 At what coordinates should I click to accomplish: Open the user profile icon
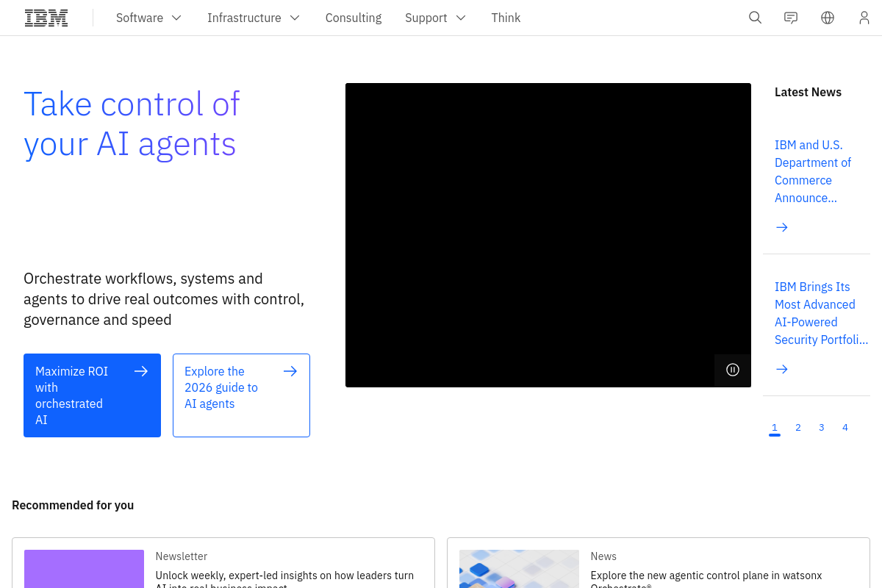864,18
